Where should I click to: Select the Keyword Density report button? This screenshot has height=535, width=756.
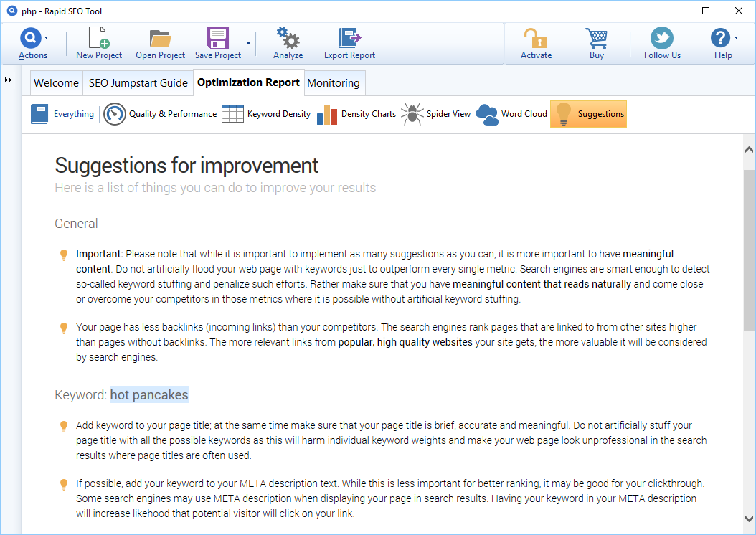pyautogui.click(x=266, y=114)
